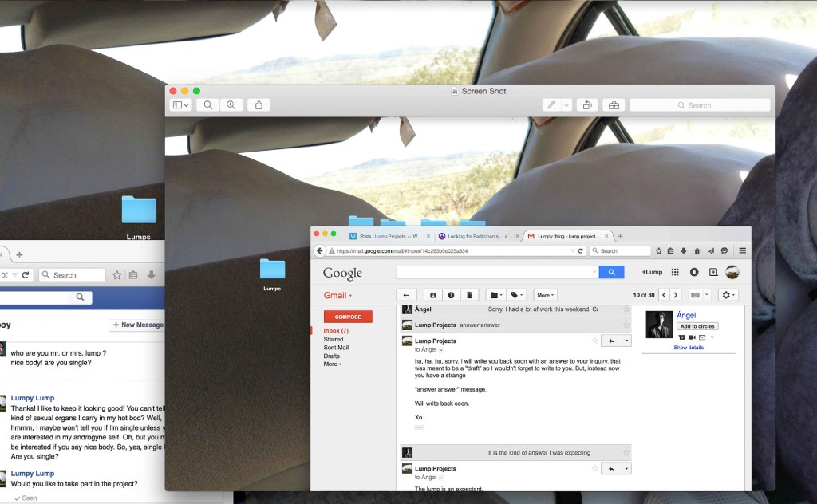
Task: Open the Gmail settings gear dropdown
Action: click(728, 295)
